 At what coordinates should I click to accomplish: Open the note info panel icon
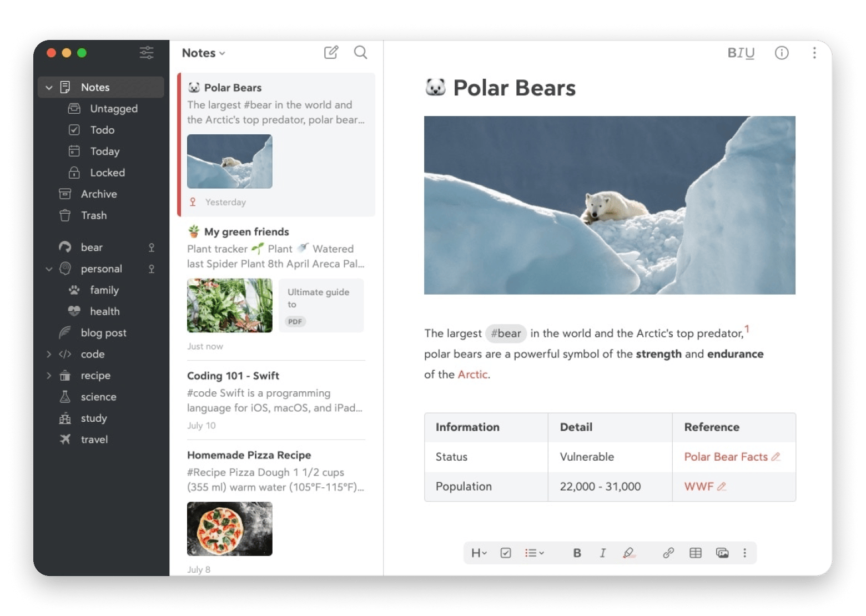pos(781,53)
